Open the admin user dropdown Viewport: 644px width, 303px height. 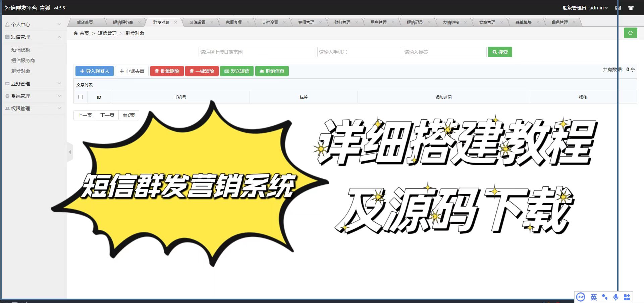pyautogui.click(x=598, y=8)
